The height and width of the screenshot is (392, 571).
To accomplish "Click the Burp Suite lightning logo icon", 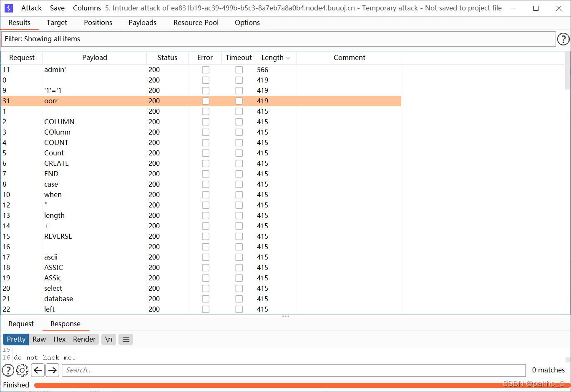I will point(8,8).
